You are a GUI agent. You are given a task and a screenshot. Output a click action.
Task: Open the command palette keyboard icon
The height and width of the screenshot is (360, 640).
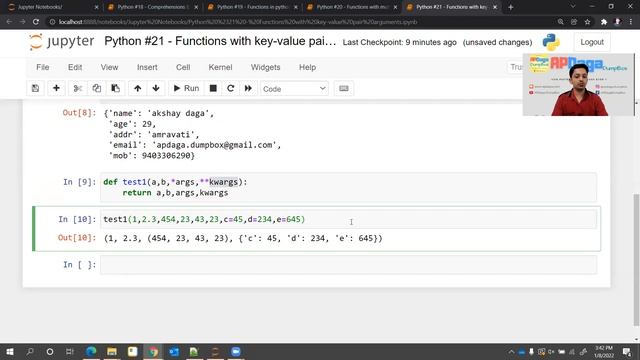point(344,88)
